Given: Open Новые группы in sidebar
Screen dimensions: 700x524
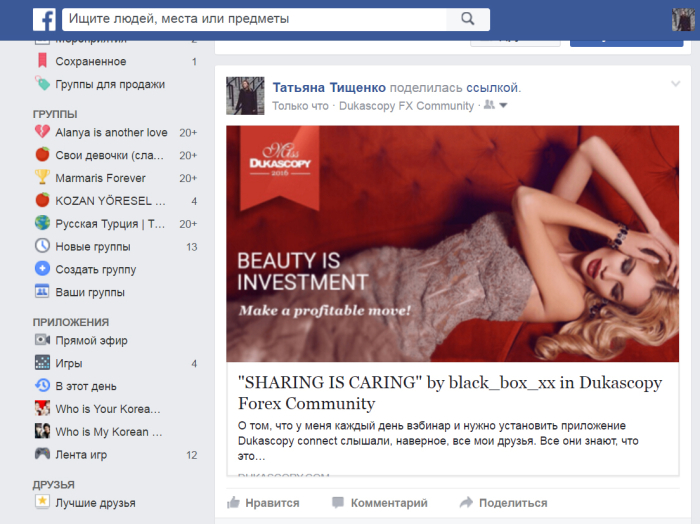Looking at the screenshot, I should pyautogui.click(x=93, y=247).
